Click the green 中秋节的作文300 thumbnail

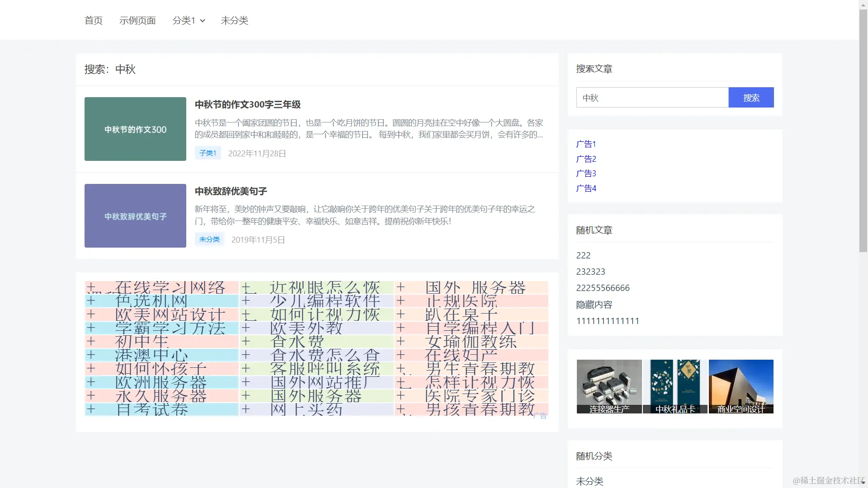pyautogui.click(x=135, y=129)
